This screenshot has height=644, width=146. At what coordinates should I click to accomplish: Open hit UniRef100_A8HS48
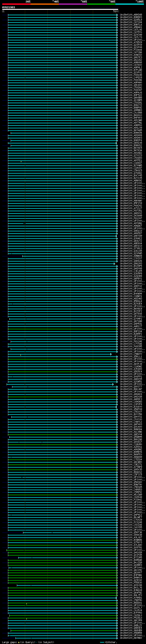click(x=131, y=15)
